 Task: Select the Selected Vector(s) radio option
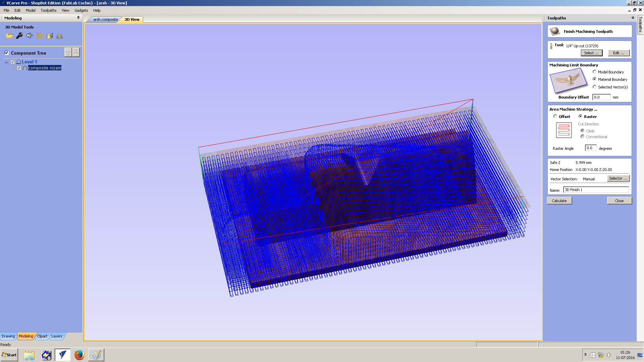[x=594, y=87]
